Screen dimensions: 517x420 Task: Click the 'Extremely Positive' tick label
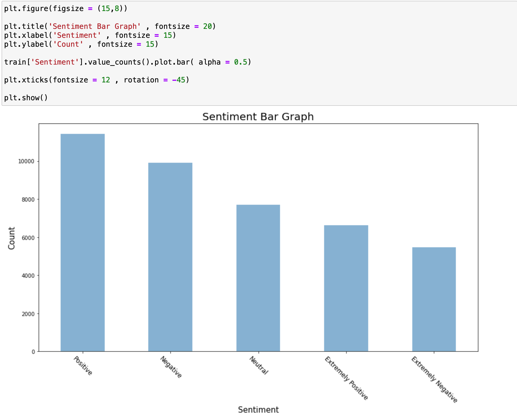coord(346,378)
